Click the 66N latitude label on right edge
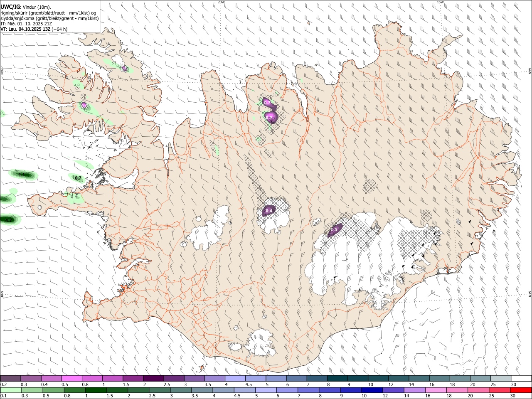Image resolution: width=532 pixels, height=399 pixels. pos(530,71)
